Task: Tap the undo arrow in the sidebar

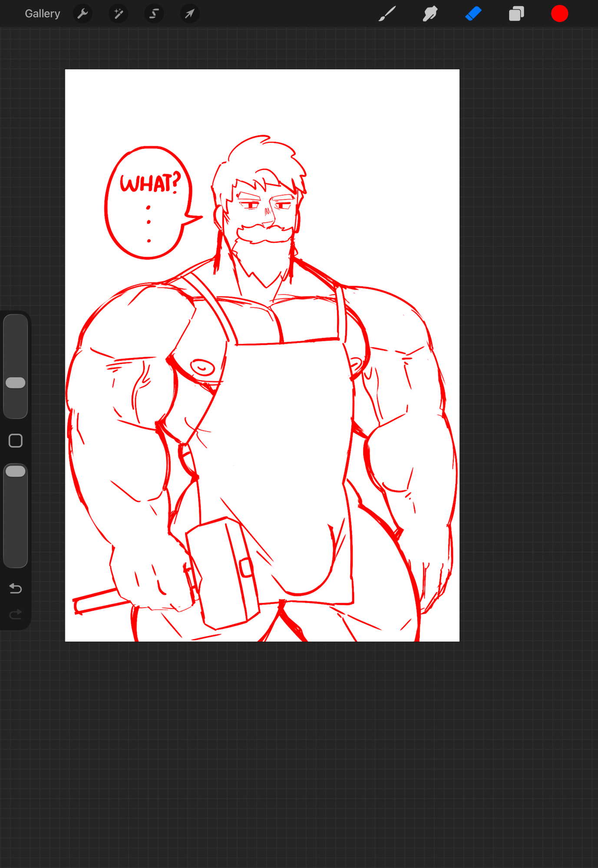Action: (16, 589)
